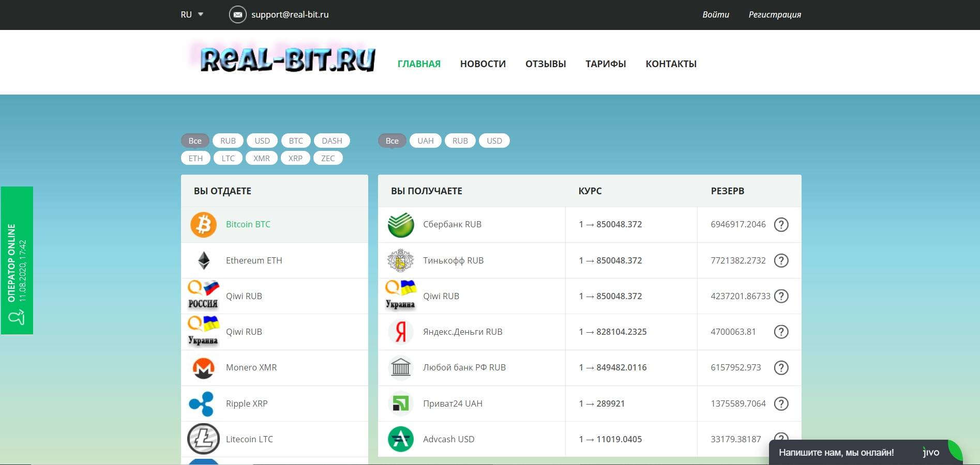Filter give list by XMR

[x=262, y=158]
